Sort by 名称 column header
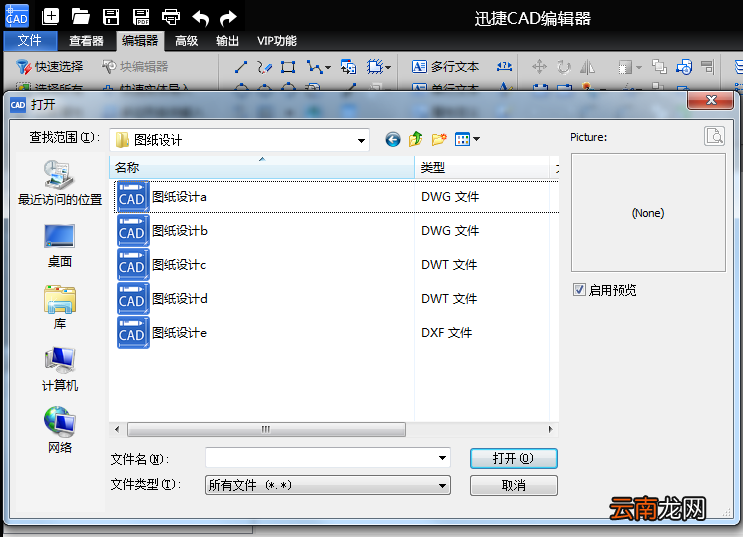 pyautogui.click(x=262, y=167)
